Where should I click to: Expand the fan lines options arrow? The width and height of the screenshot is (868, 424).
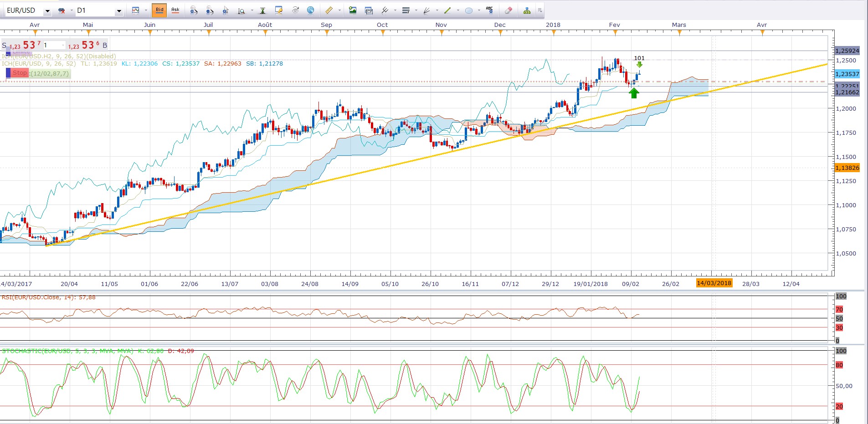click(x=437, y=10)
